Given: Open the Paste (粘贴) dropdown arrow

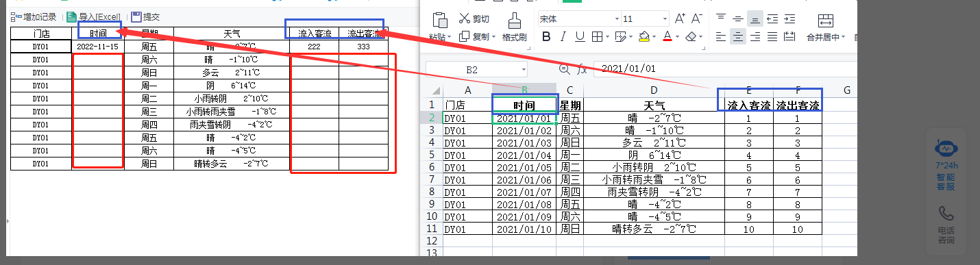Looking at the screenshot, I should tap(448, 37).
